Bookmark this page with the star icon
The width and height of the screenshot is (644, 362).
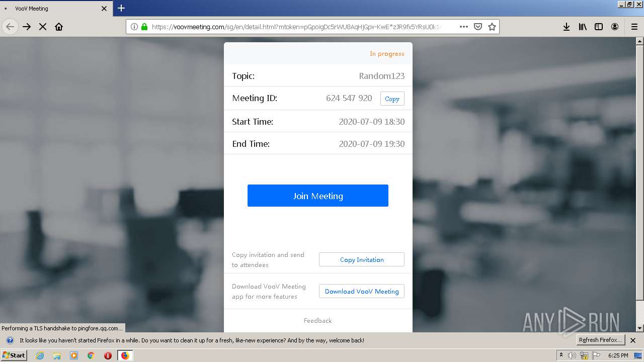coord(492,27)
